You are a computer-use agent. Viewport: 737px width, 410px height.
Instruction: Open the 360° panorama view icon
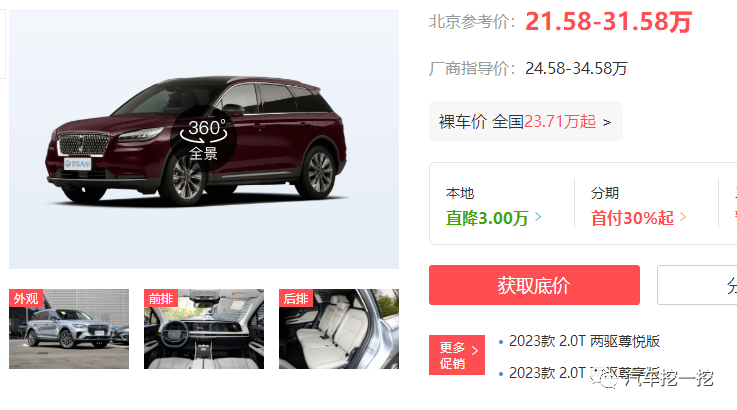click(x=204, y=139)
